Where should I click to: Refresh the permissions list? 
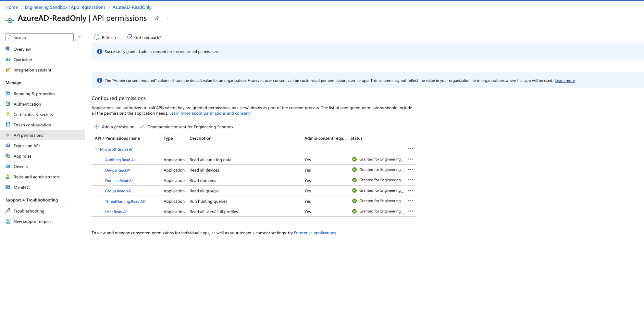(x=105, y=37)
